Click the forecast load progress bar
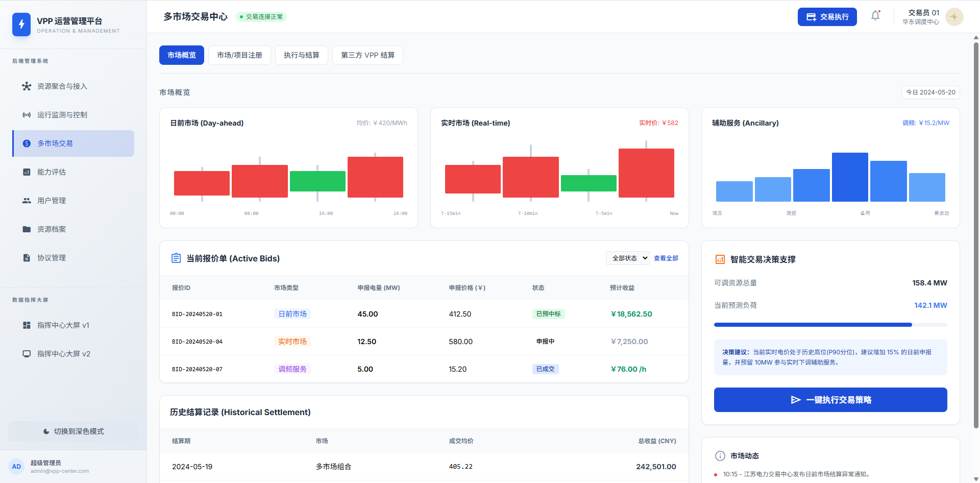This screenshot has width=980, height=483. pyautogui.click(x=830, y=325)
